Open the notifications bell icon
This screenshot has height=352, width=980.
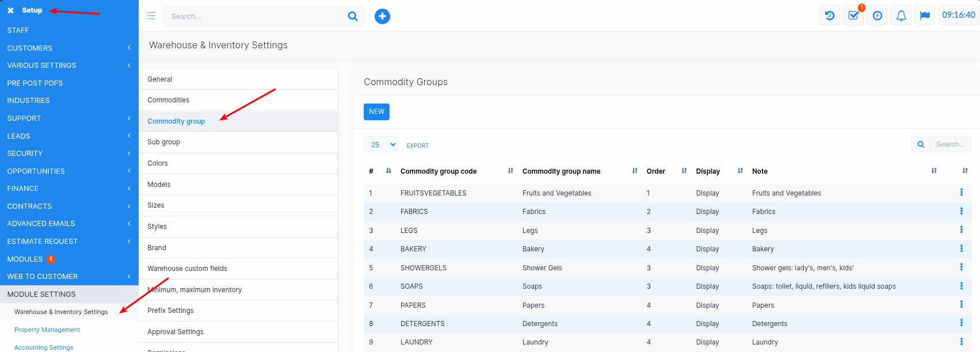[x=901, y=16]
